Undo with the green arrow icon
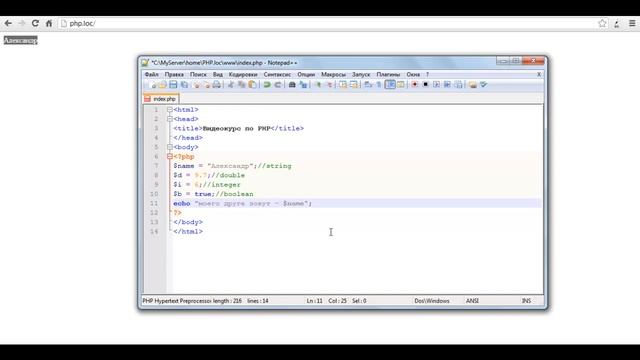This screenshot has width=640, height=360. click(267, 84)
